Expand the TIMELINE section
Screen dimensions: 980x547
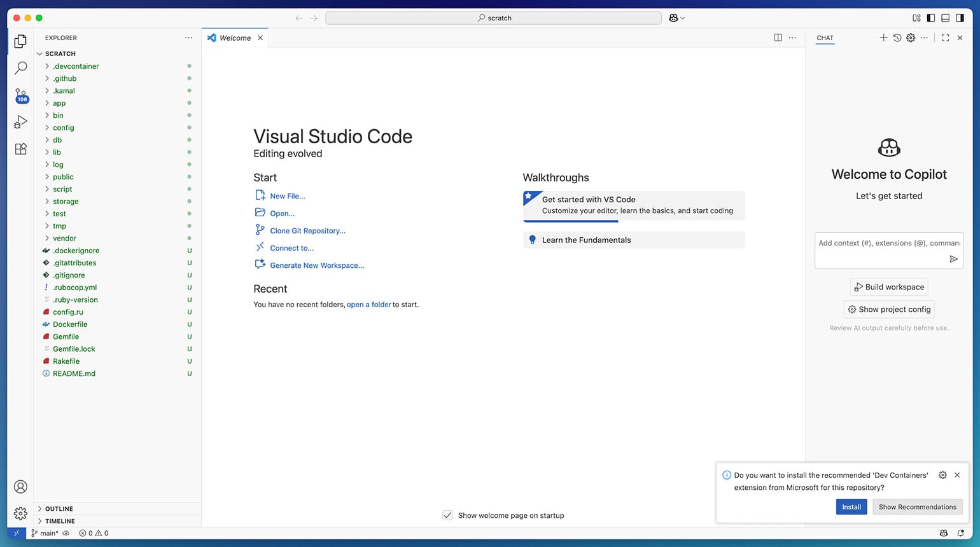pyautogui.click(x=60, y=521)
